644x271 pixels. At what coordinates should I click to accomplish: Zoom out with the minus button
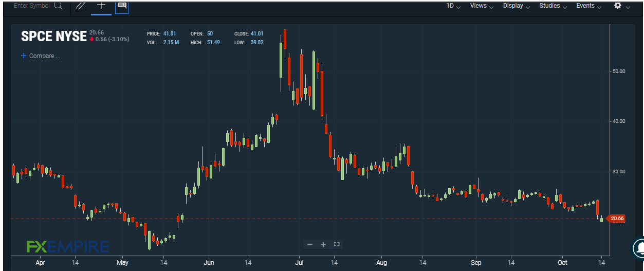click(310, 245)
